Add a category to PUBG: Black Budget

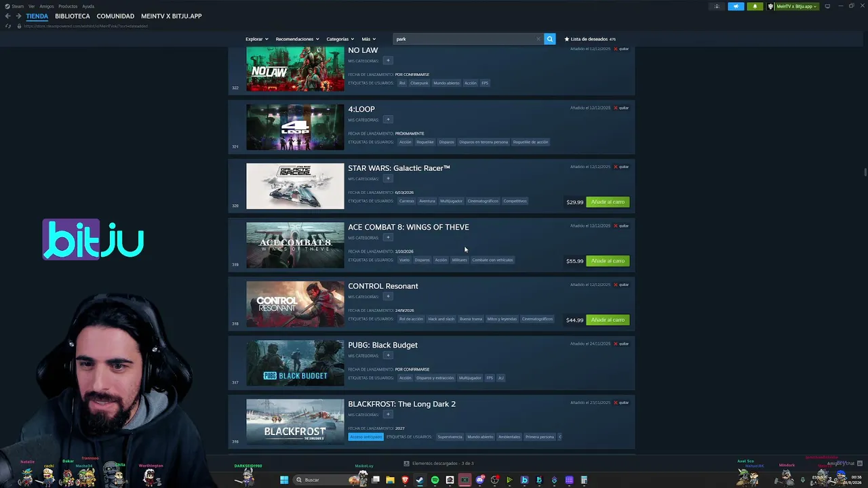[x=388, y=356]
